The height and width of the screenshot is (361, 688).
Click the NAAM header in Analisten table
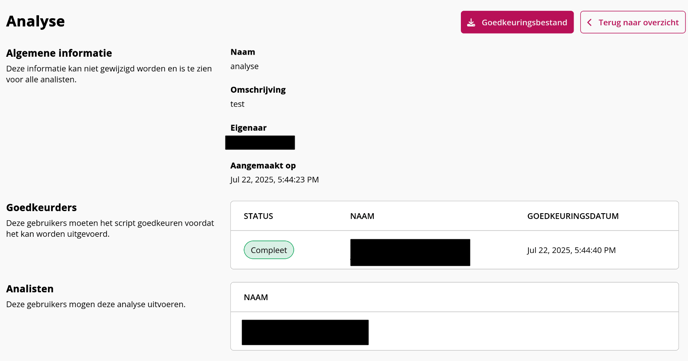point(256,297)
